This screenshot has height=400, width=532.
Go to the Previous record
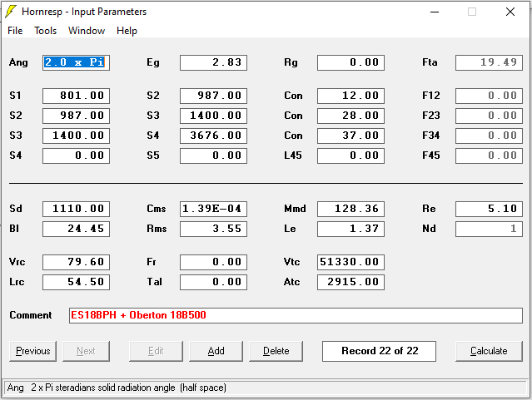[x=33, y=351]
